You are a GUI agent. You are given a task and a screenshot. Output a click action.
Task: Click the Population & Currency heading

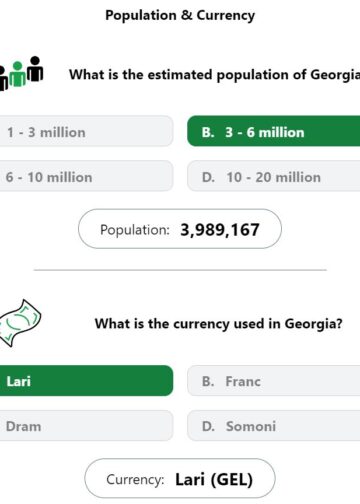tap(180, 15)
